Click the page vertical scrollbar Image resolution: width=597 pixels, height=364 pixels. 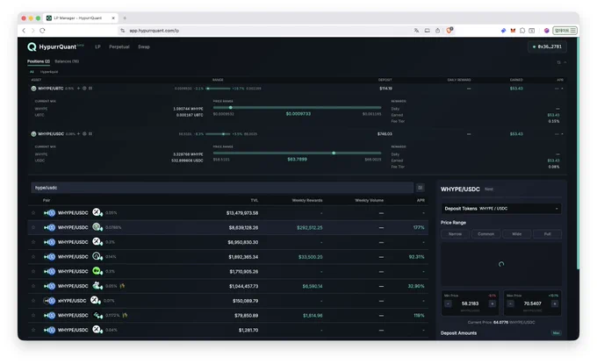[578, 153]
